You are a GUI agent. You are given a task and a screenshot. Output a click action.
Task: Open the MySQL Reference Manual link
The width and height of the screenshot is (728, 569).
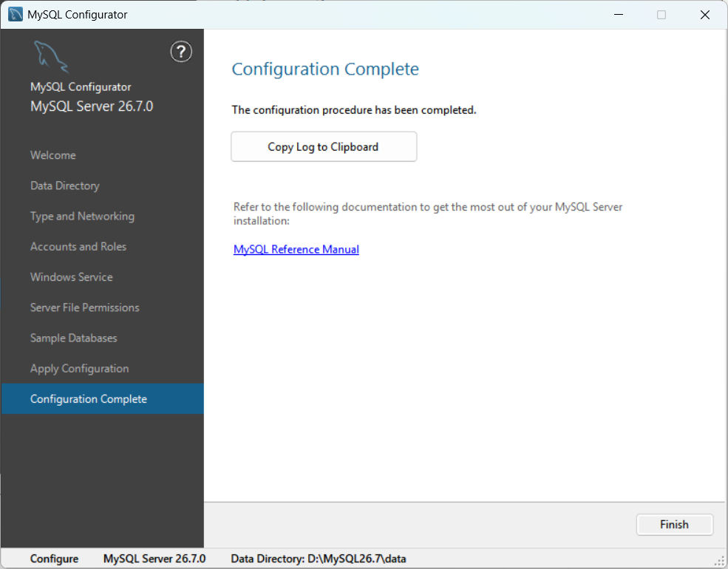click(296, 249)
